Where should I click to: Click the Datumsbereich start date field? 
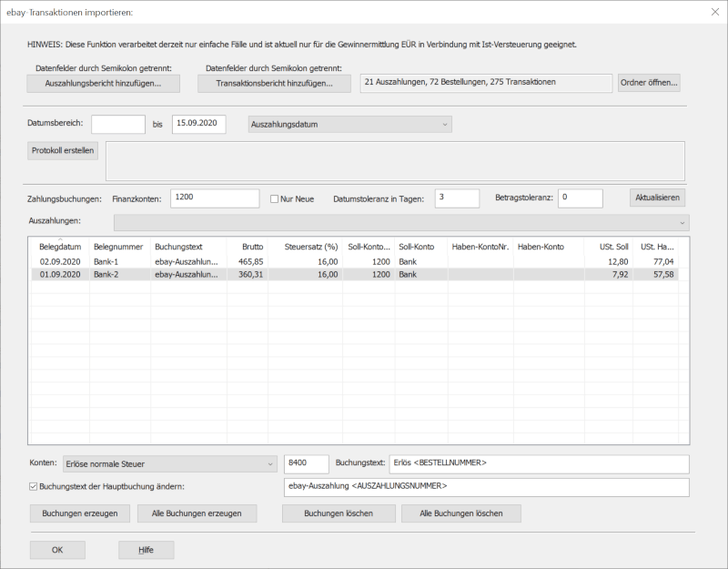click(x=118, y=124)
